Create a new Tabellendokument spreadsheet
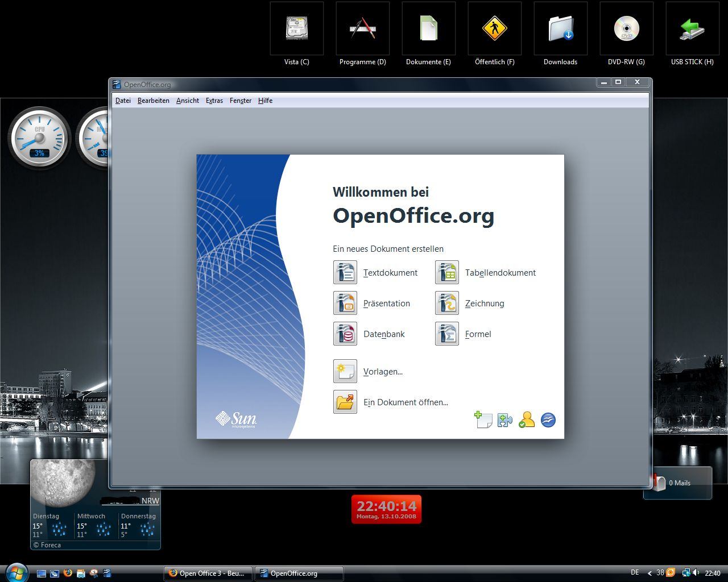The width and height of the screenshot is (728, 582). 447,272
